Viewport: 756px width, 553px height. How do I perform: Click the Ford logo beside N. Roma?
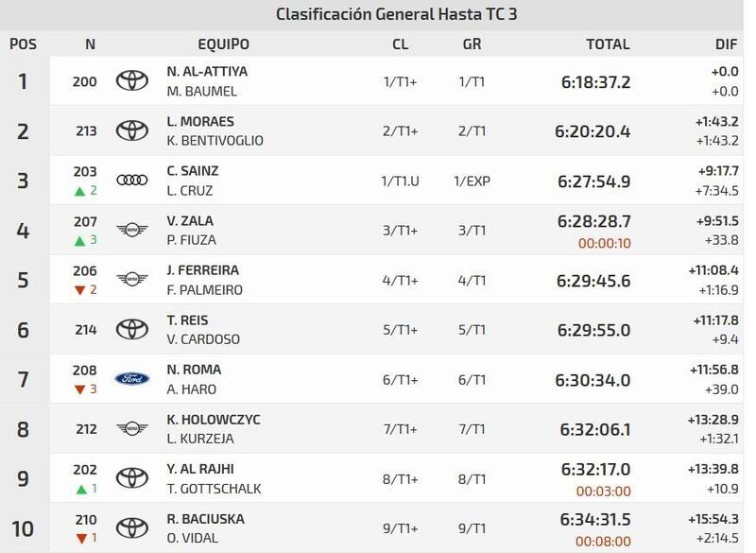132,378
